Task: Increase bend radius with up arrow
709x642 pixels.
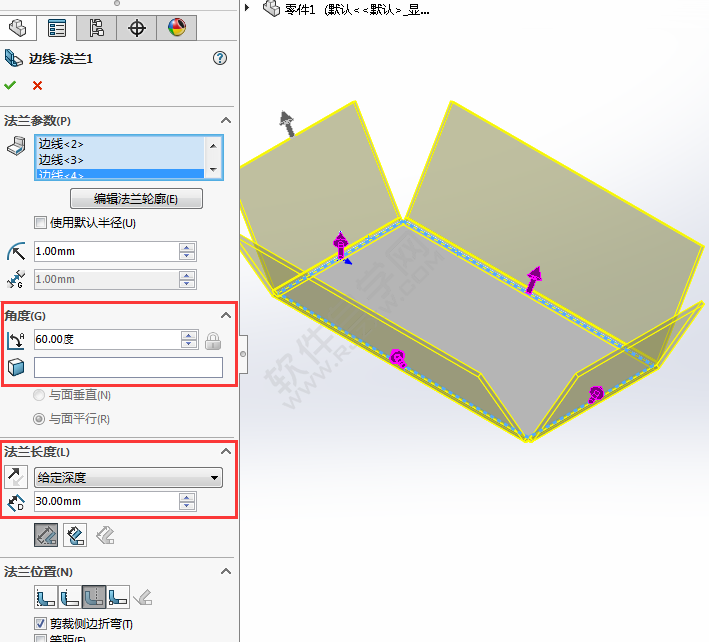Action: 187,247
